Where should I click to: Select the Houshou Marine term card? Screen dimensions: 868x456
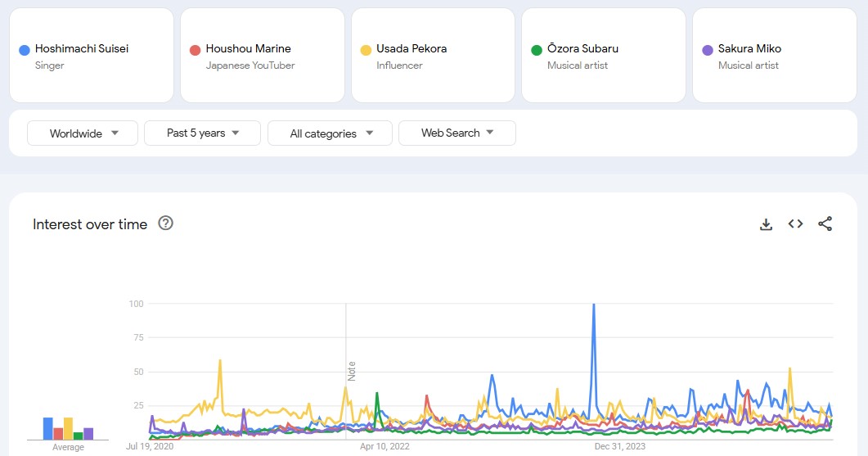pos(263,56)
